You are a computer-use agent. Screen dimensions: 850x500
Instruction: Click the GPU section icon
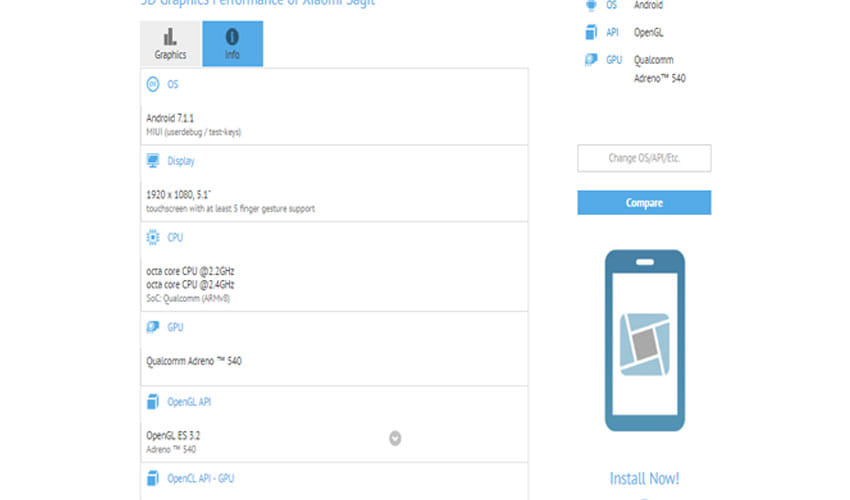point(153,327)
